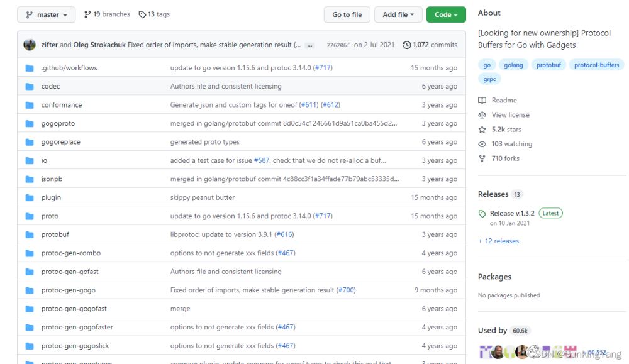Click the book icon next to Readme
Viewport: 629px width, 364px height.
482,101
